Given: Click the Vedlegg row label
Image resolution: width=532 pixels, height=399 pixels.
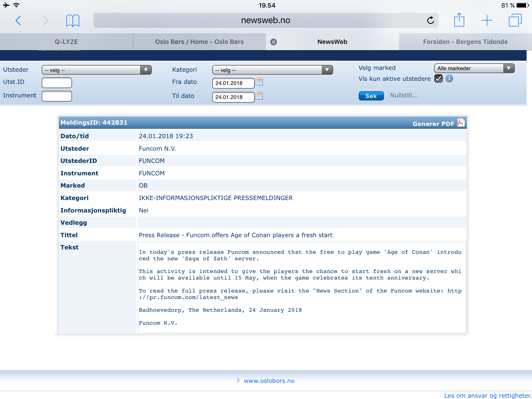Looking at the screenshot, I should 74,223.
